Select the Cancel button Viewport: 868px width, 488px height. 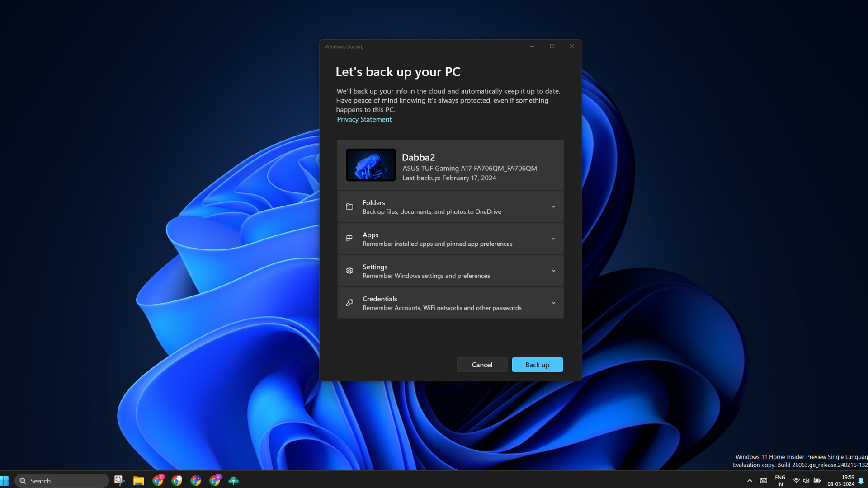point(482,365)
